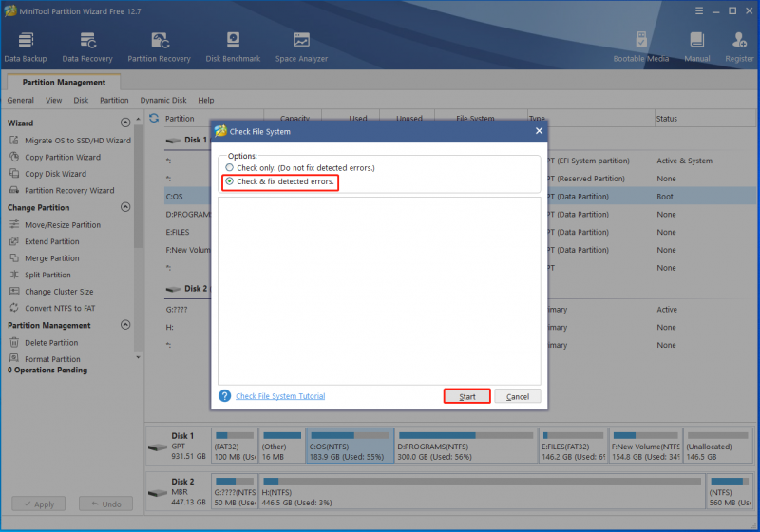The height and width of the screenshot is (532, 760).
Task: Click the partition list refresh icon
Action: [x=154, y=118]
